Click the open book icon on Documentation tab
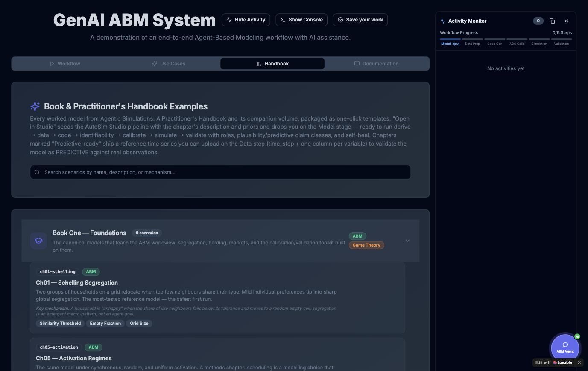The height and width of the screenshot is (371, 588). pos(357,64)
